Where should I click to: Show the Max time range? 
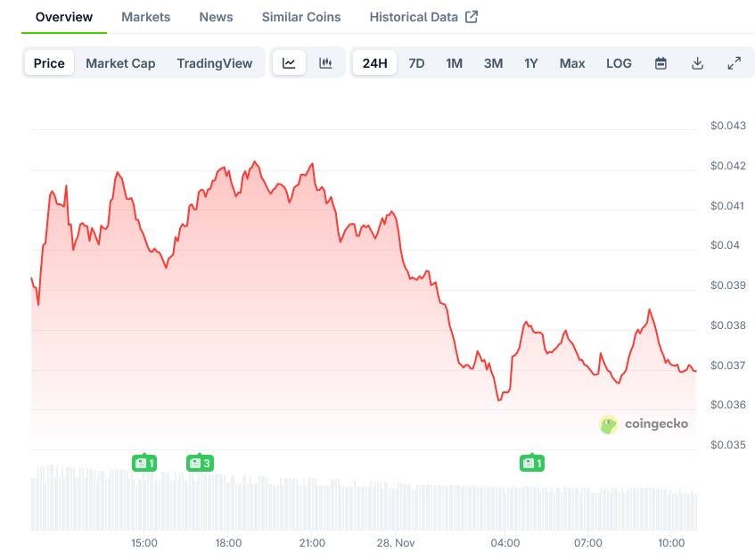click(x=572, y=63)
